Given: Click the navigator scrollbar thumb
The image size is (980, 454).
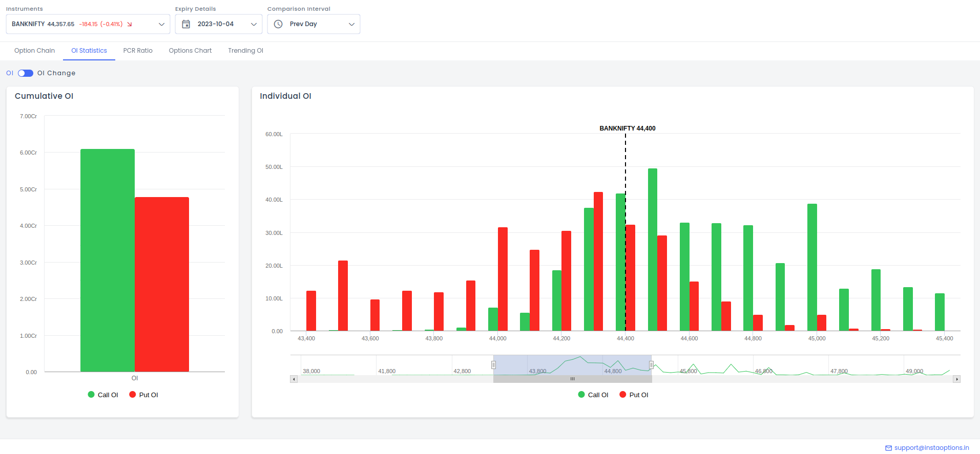Looking at the screenshot, I should tap(573, 379).
